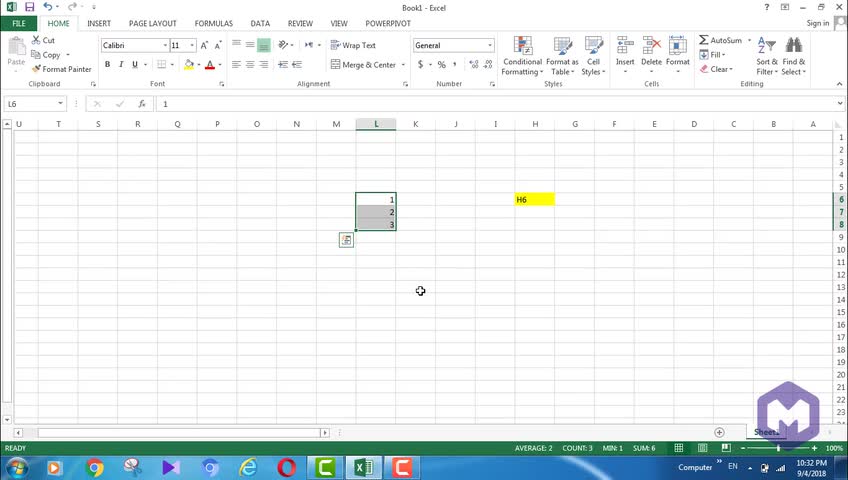Open Find & Select menu
The width and height of the screenshot is (848, 480).
tap(793, 56)
